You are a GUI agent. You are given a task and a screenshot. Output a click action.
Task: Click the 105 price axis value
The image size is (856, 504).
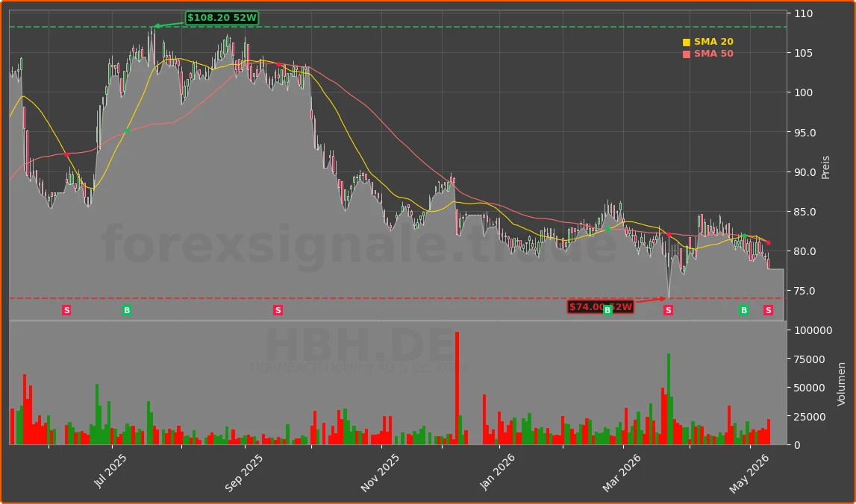805,54
